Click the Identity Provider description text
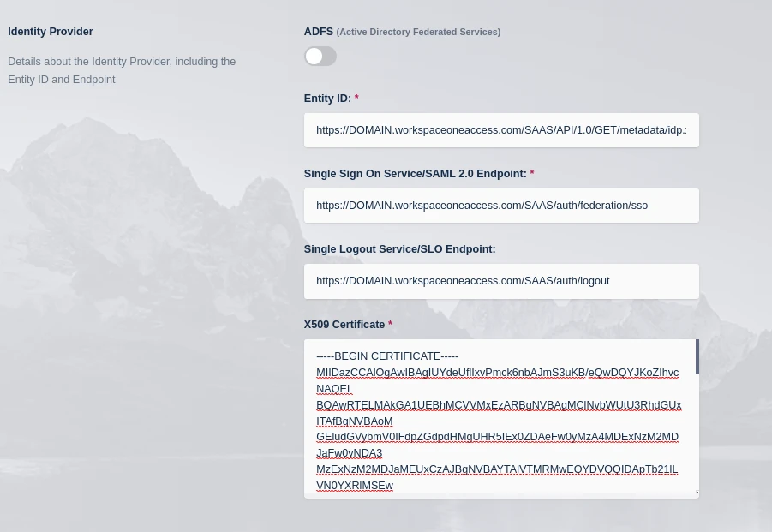This screenshot has height=532, width=772. (x=122, y=70)
